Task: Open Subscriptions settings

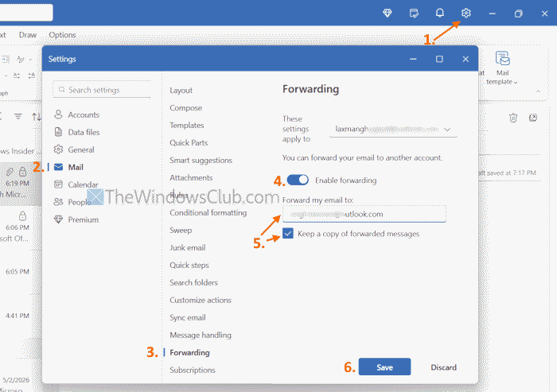Action: coord(193,370)
